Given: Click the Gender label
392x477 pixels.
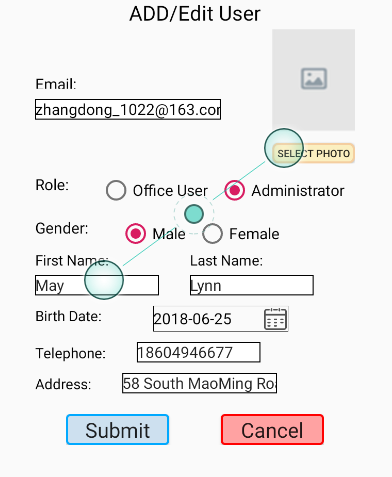Looking at the screenshot, I should click(x=62, y=229).
